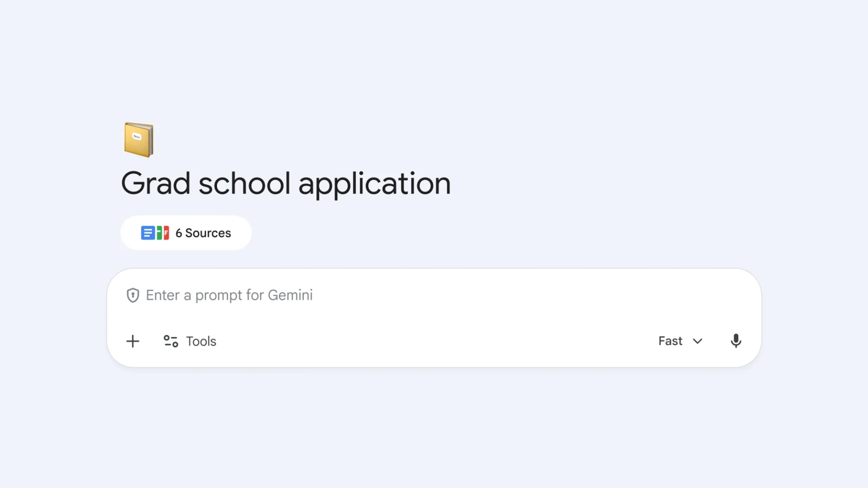Click the privacy shield icon in the prompt bar

click(133, 295)
